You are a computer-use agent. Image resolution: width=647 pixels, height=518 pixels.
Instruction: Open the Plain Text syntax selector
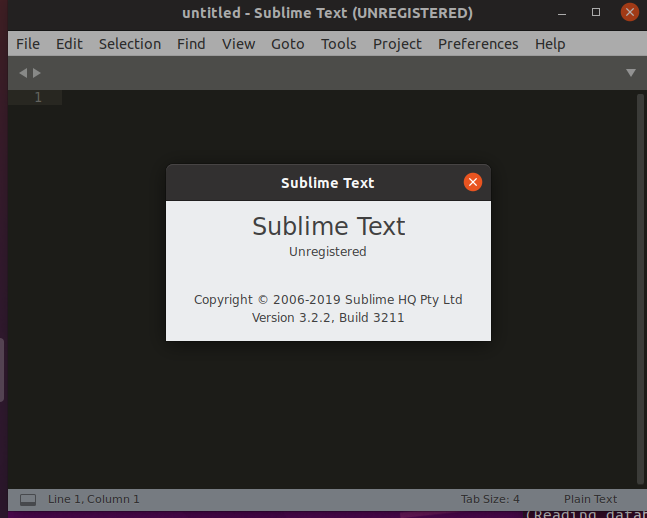click(590, 499)
